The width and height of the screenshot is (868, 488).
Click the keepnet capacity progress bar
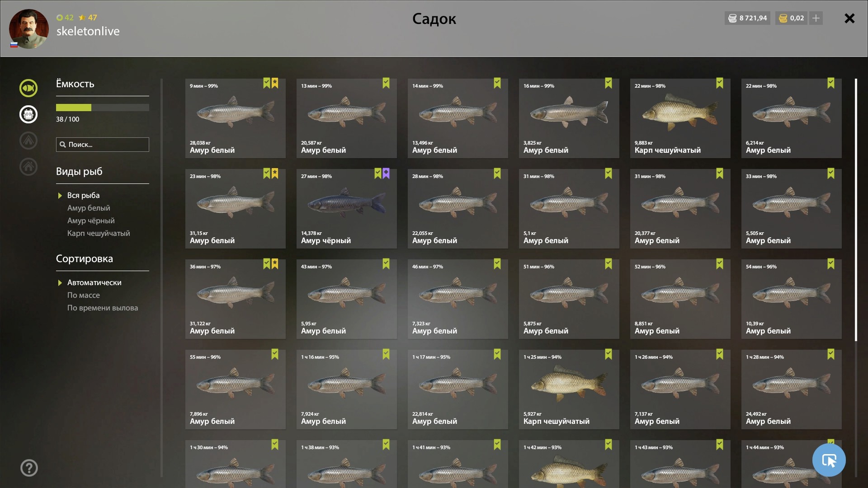103,108
